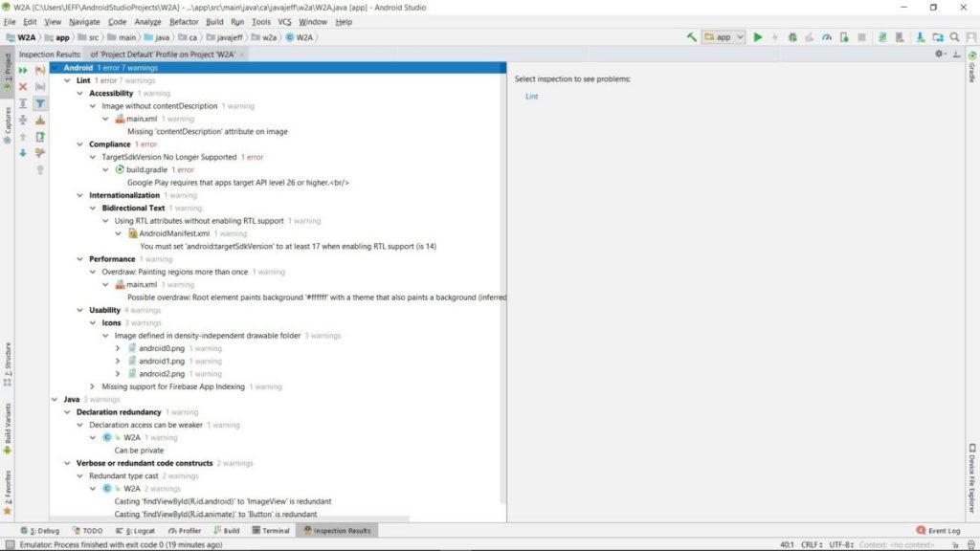Switch to the Terminal tool tab
This screenshot has width=980, height=551.
271,530
